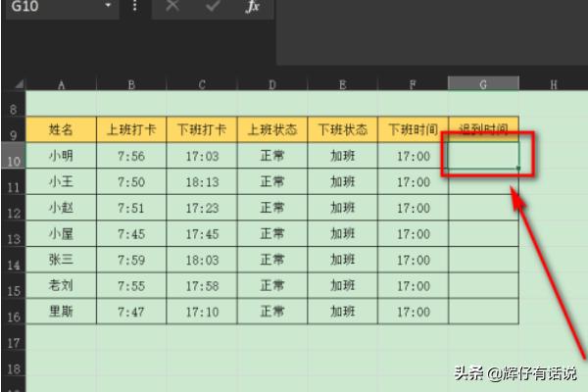Image resolution: width=588 pixels, height=392 pixels.
Task: Click the 迟到时间 header cell
Action: 483,129
